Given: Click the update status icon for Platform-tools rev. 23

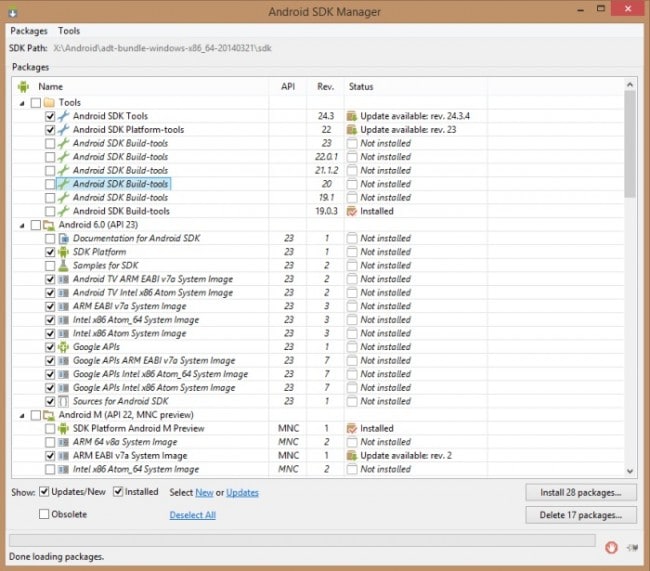Looking at the screenshot, I should (x=352, y=130).
